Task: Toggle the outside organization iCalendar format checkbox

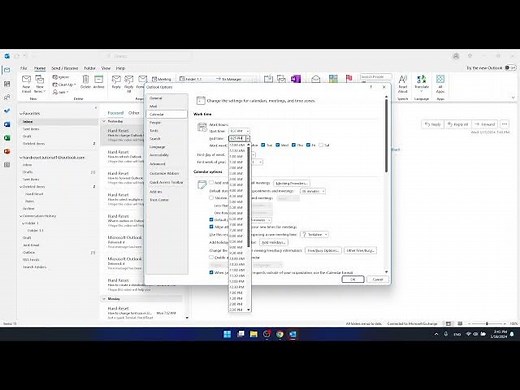Action: click(211, 272)
